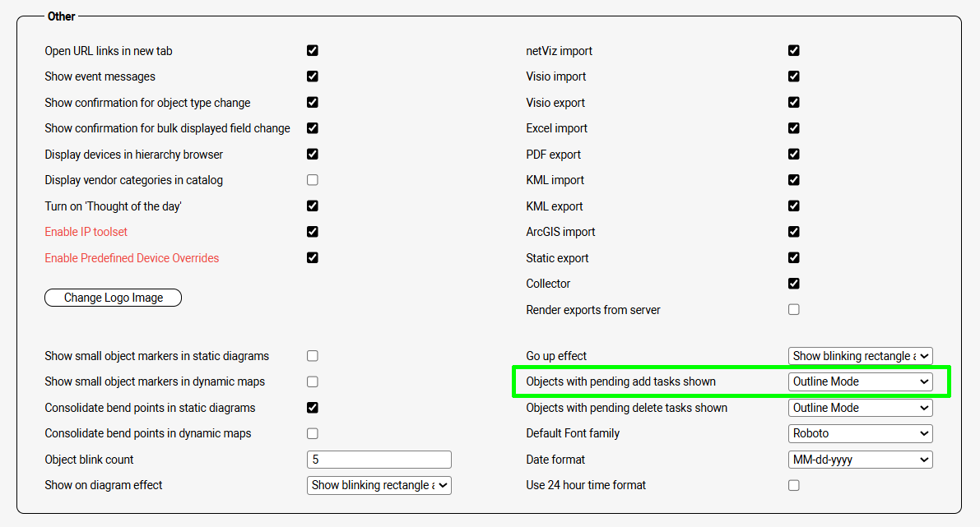Turn off 'Thought of the day' checkbox
Image resolution: width=980 pixels, height=527 pixels.
coord(313,206)
